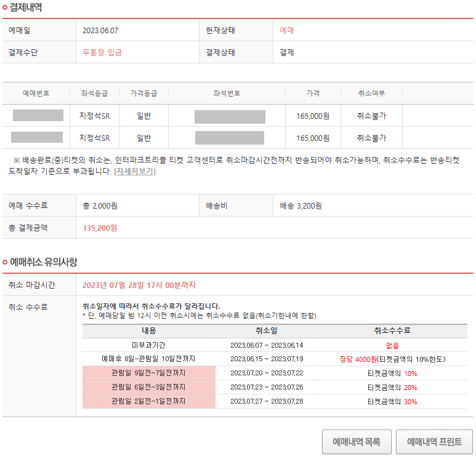Click the 내용 header in fee table
The height and width of the screenshot is (459, 476).
pos(149,330)
